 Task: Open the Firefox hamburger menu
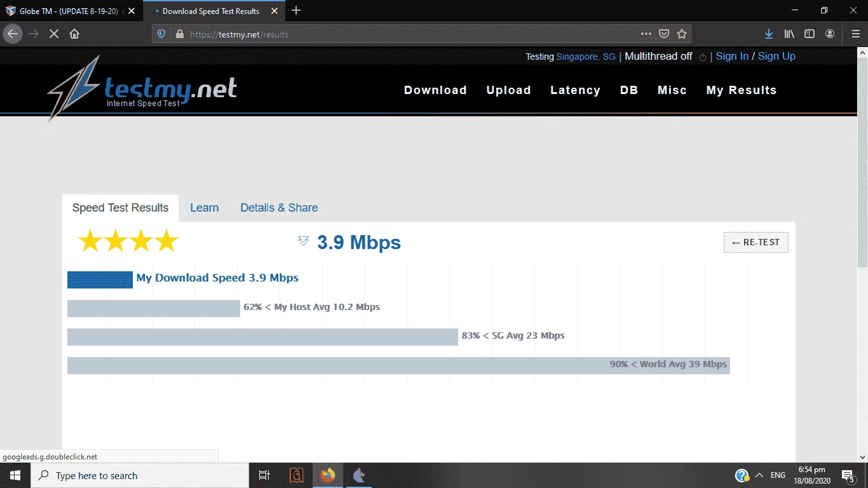[855, 34]
